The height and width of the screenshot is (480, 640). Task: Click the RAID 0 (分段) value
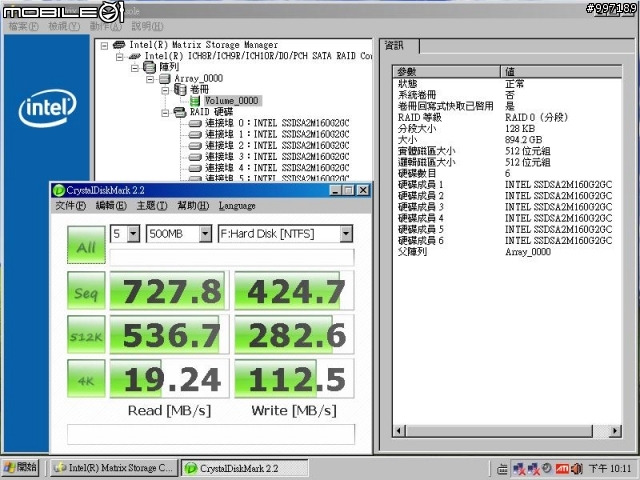tap(536, 118)
